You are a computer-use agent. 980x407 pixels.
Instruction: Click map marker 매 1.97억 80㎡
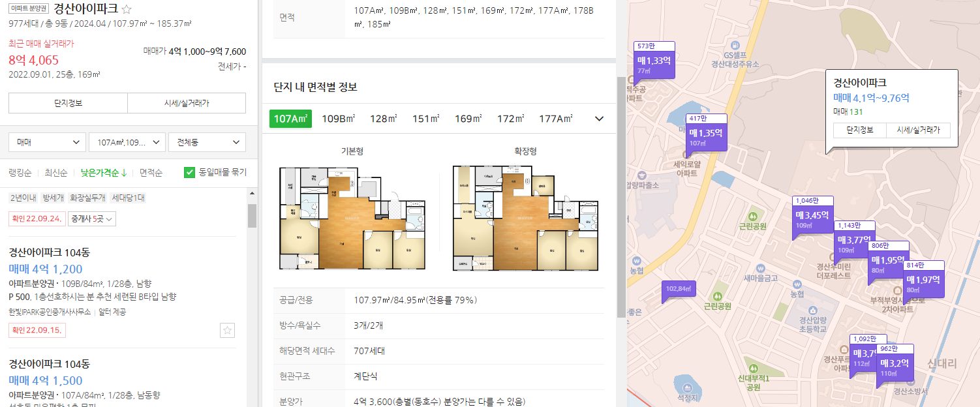pyautogui.click(x=923, y=282)
